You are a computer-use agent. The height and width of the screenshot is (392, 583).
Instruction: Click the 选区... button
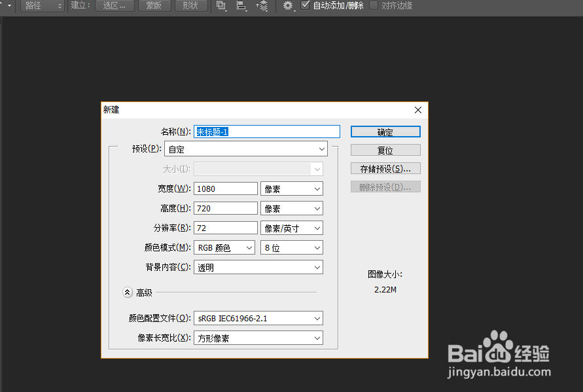115,6
